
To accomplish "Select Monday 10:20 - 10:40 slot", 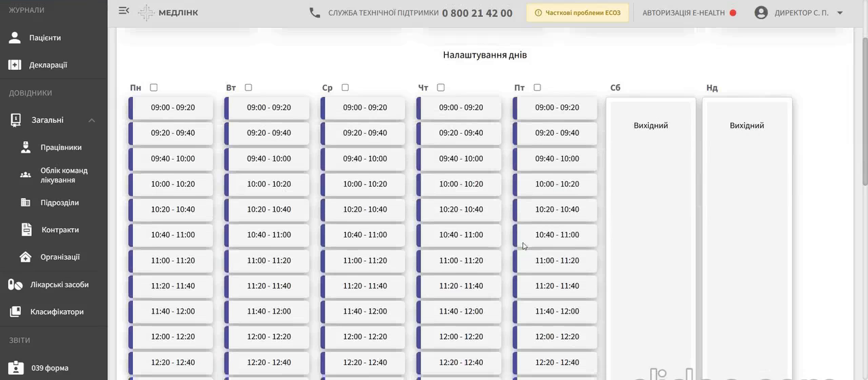I will coord(171,209).
